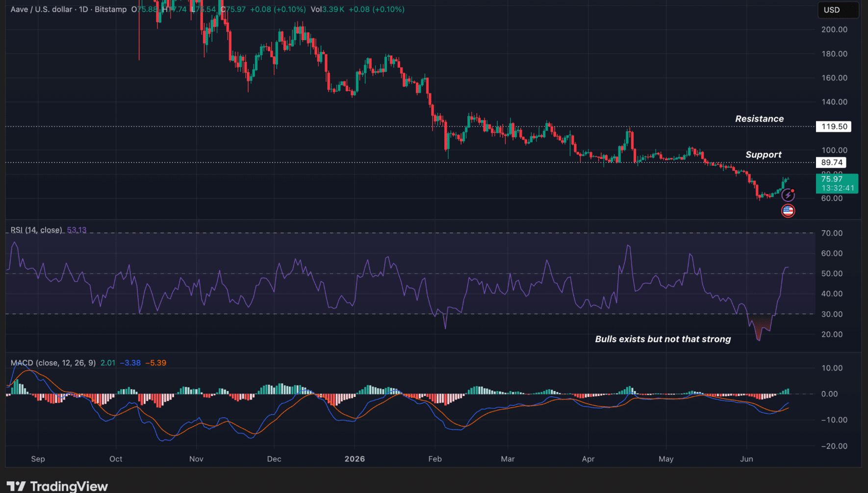Click the 10.00 MACD axis label
The image size is (868, 493).
pyautogui.click(x=832, y=368)
